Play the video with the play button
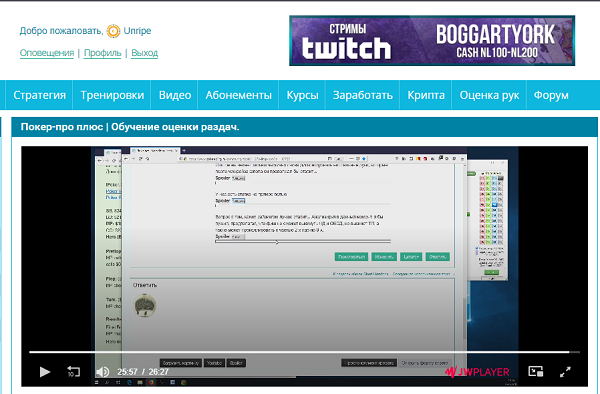The image size is (600, 394). click(x=45, y=371)
